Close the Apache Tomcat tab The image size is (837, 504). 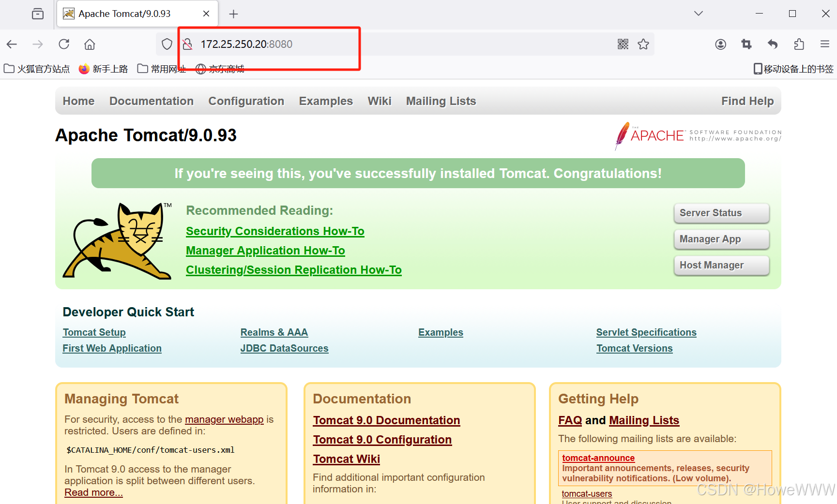(x=206, y=14)
